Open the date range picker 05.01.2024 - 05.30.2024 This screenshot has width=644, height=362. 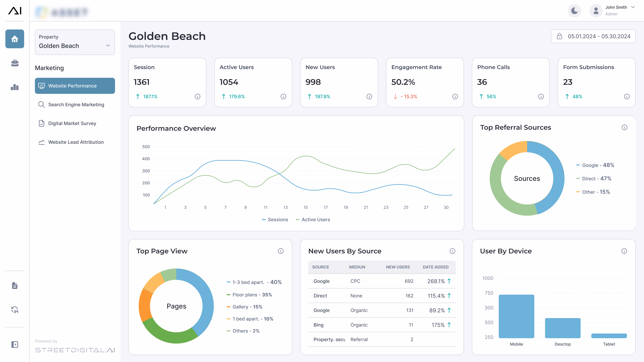(x=593, y=36)
